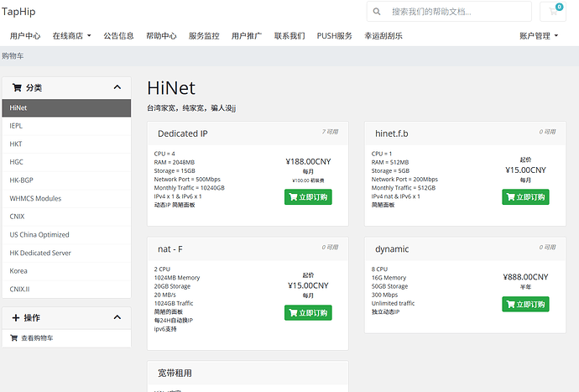579x392 pixels.
Task: Click the dynamic card title
Action: click(392, 249)
